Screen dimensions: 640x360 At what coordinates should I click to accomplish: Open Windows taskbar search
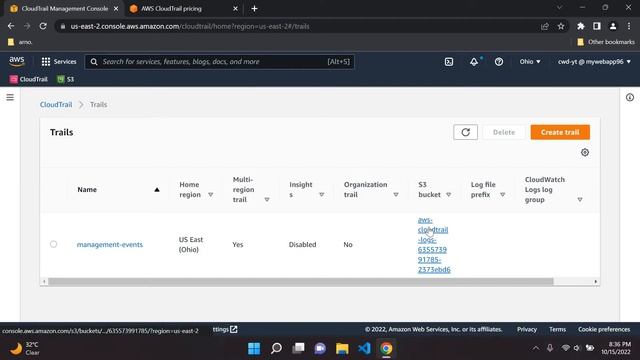[276, 348]
